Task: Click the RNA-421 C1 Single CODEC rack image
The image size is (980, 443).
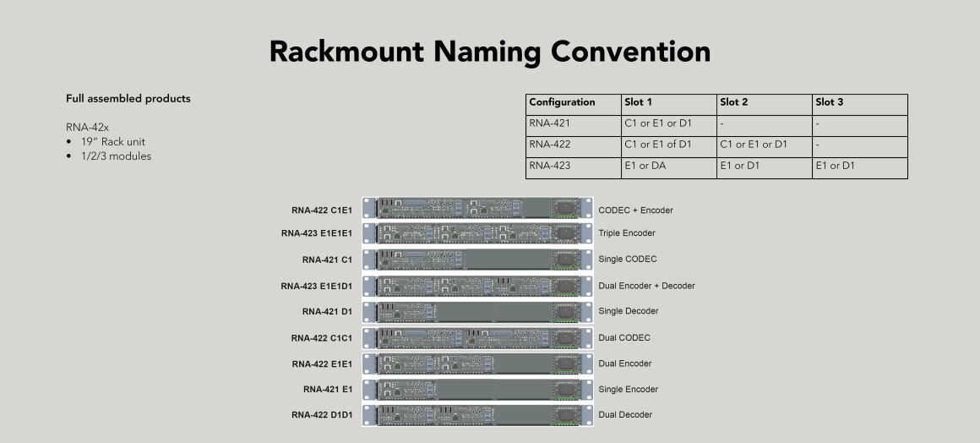Action: point(477,260)
